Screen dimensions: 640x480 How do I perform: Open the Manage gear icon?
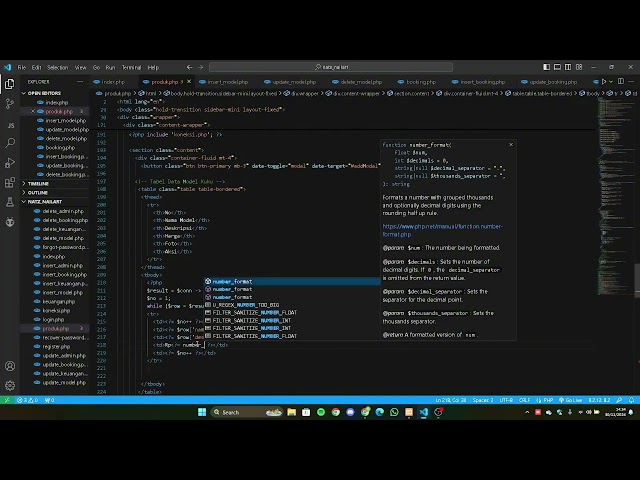[x=9, y=385]
